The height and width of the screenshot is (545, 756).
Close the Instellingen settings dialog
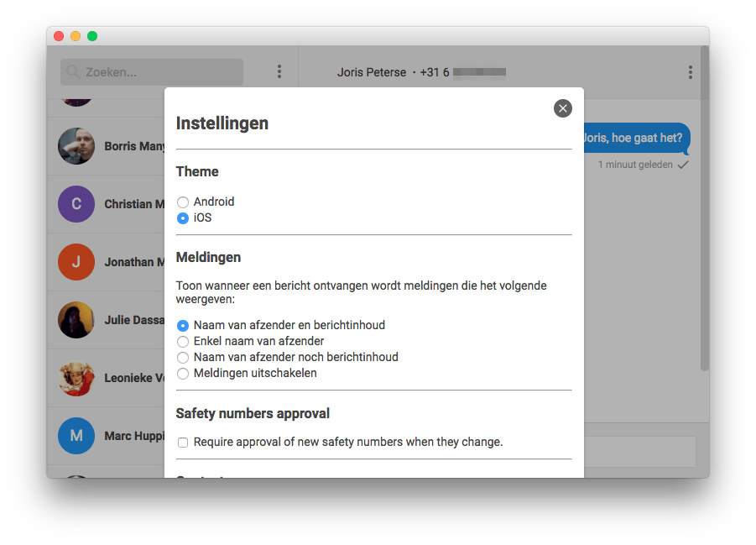tap(562, 108)
